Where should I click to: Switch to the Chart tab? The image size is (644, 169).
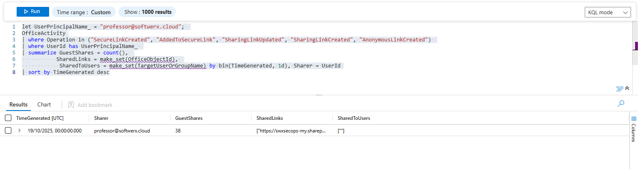pyautogui.click(x=44, y=105)
